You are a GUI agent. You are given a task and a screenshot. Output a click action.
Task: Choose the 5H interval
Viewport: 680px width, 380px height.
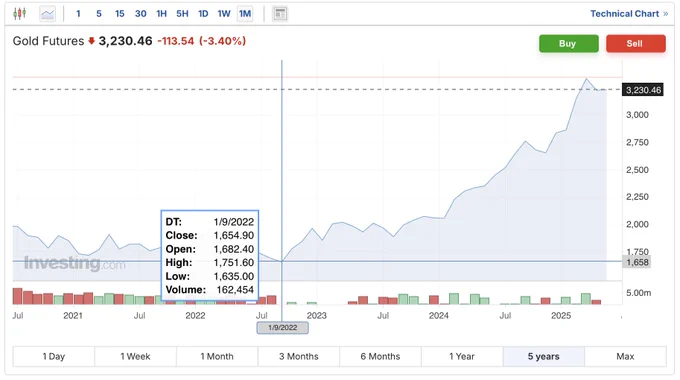point(182,14)
